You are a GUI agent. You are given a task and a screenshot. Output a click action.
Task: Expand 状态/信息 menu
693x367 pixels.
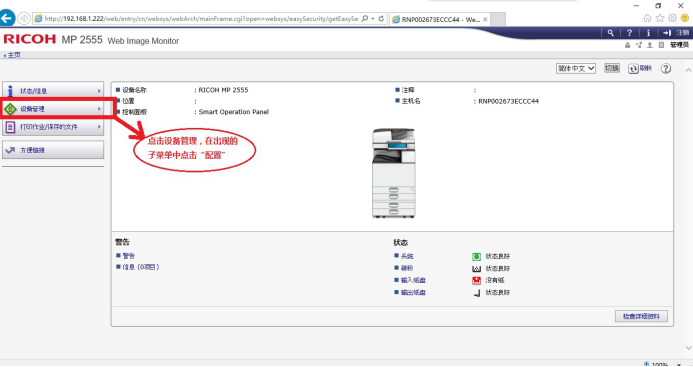53,91
